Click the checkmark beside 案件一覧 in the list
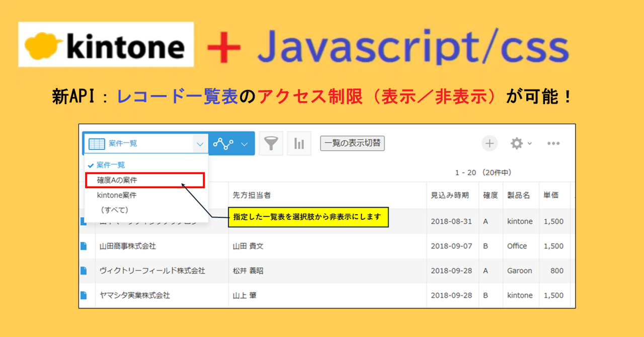The height and width of the screenshot is (337, 644). click(91, 164)
